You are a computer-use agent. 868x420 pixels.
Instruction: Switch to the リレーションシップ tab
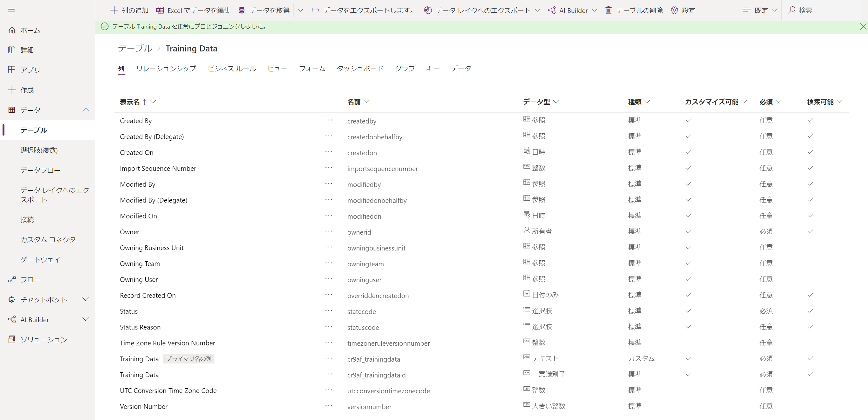(166, 69)
